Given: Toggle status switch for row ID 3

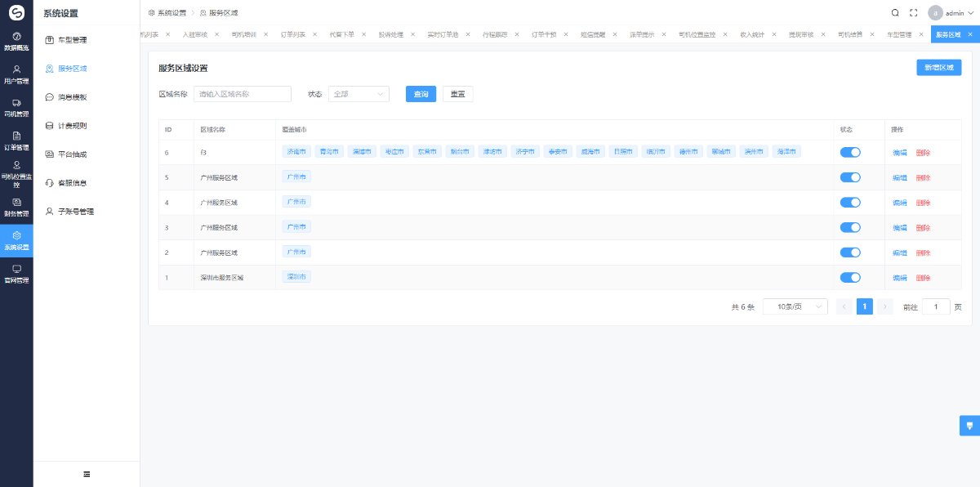Looking at the screenshot, I should click(x=850, y=227).
